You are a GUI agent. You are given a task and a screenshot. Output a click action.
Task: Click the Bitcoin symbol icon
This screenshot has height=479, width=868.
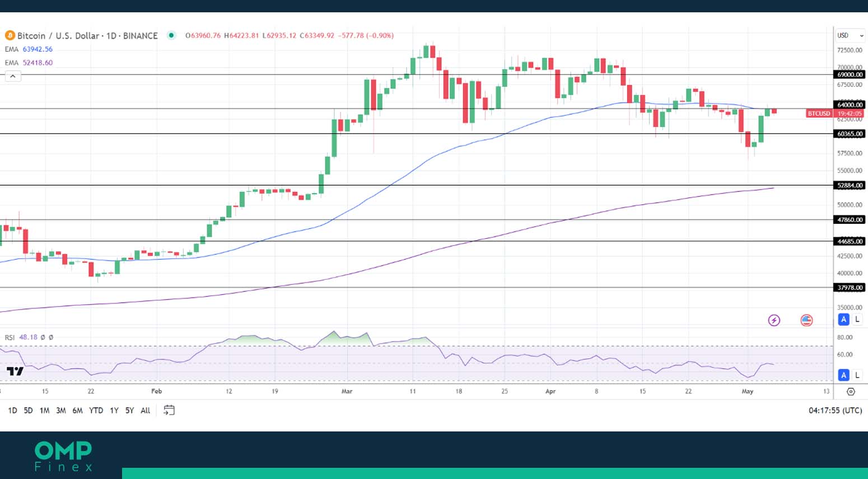(x=10, y=35)
